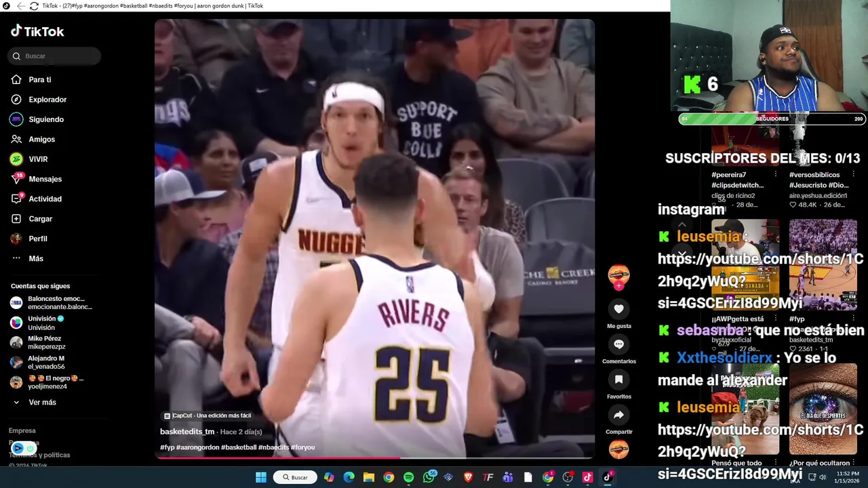The height and width of the screenshot is (488, 868).
Task: Click CapCut - Una edición más fácil tag
Action: point(208,415)
